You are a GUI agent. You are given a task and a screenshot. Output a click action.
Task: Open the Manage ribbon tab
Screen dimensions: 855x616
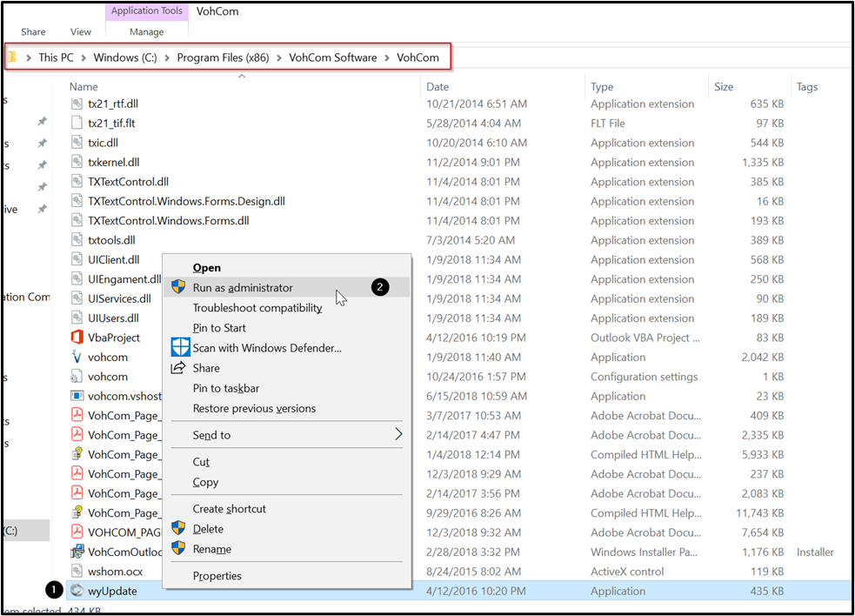147,31
